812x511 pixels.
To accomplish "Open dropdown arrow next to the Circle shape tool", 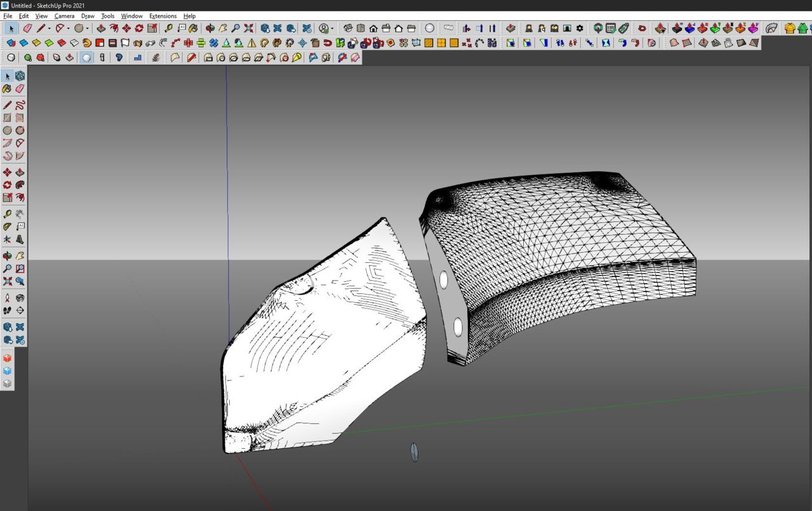I will pyautogui.click(x=88, y=29).
